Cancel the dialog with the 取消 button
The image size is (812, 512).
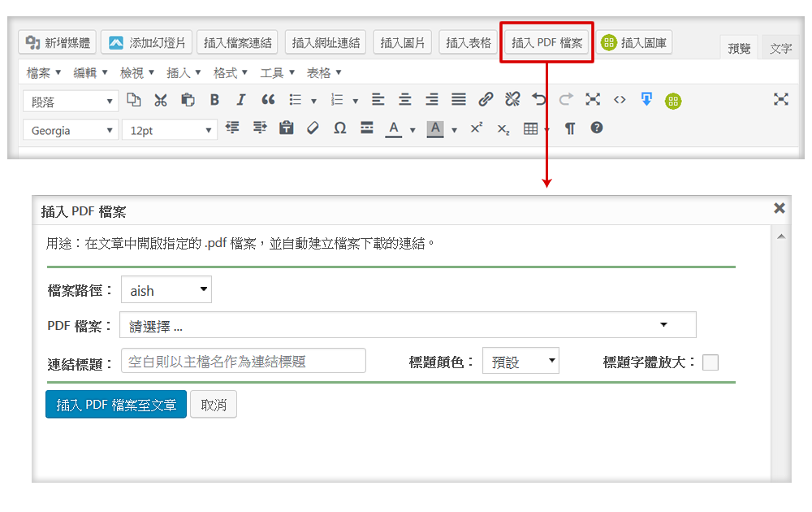coord(213,404)
